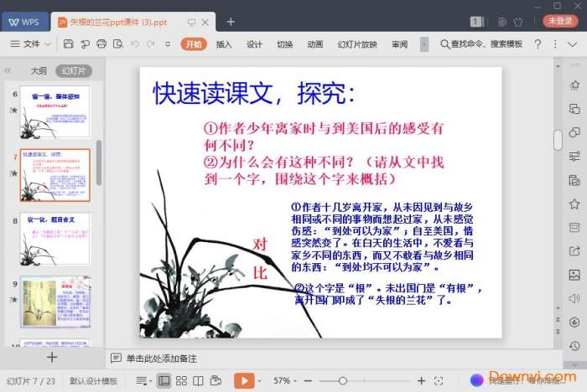Expand slideshow play options dropdown arrow
Screen dimensions: 587x392
[259, 381]
